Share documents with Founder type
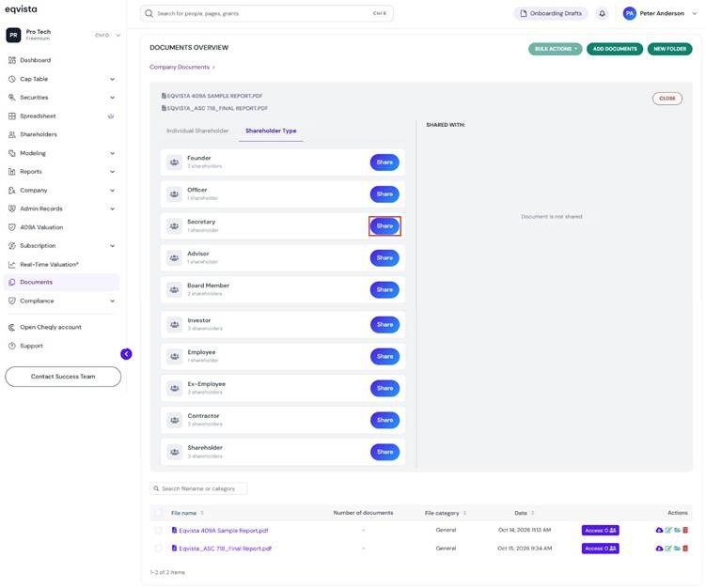706x588 pixels. [x=384, y=162]
